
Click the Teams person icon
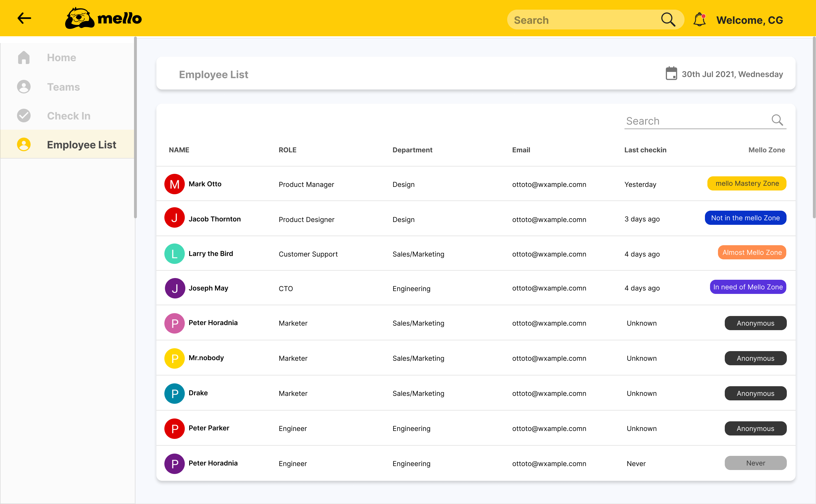(24, 87)
